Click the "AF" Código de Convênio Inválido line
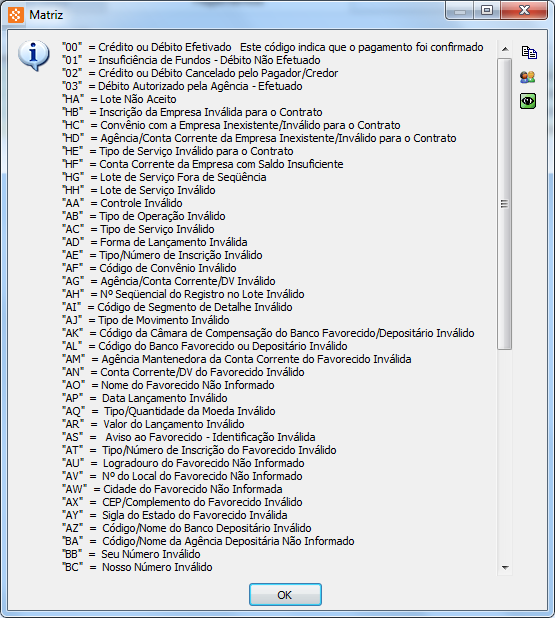 pyautogui.click(x=149, y=268)
